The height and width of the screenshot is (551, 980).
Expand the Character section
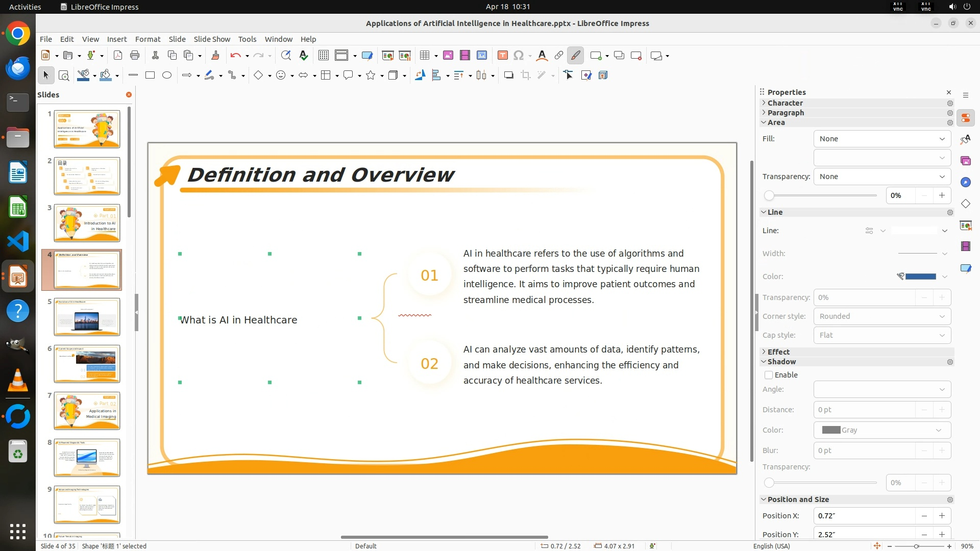pyautogui.click(x=785, y=103)
